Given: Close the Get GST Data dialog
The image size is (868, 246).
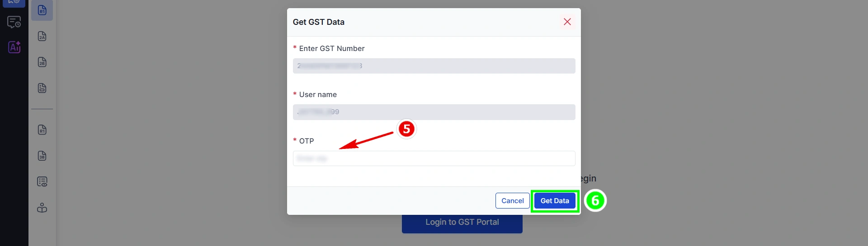Looking at the screenshot, I should click(x=567, y=22).
